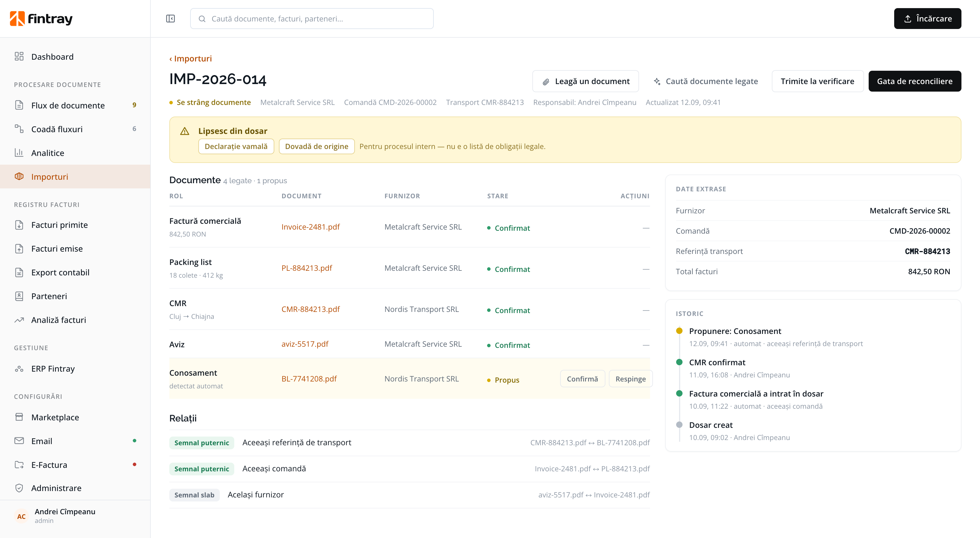Click the Importuri globe icon
The height and width of the screenshot is (538, 980).
(x=19, y=177)
